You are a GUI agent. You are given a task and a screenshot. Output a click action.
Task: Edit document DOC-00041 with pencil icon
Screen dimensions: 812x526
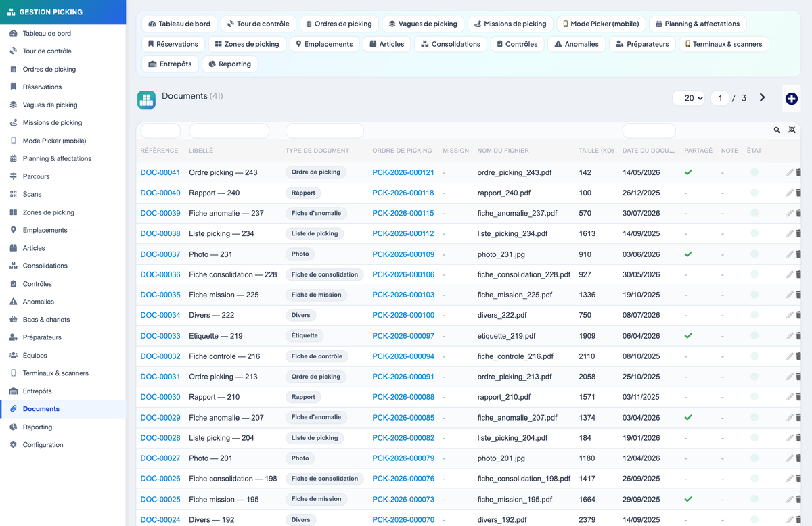point(790,173)
